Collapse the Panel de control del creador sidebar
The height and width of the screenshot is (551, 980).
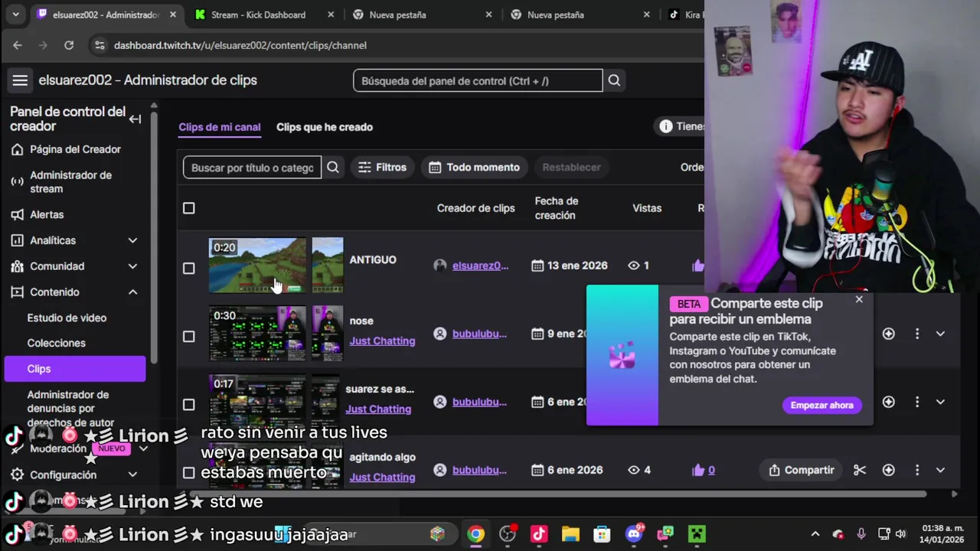coord(135,119)
